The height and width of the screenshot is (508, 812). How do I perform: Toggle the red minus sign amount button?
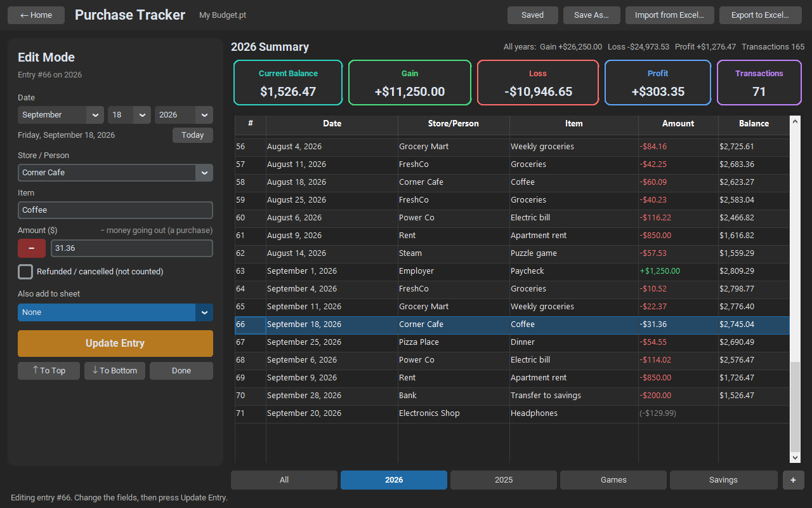coord(32,248)
